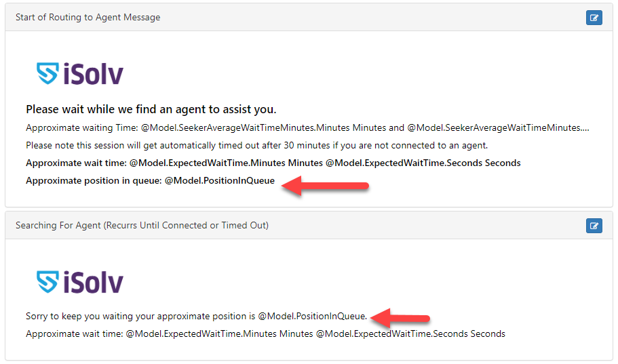Viewport: 618px width, 364px height.
Task: Click the 'Approximate waiting Time' line
Action: pyautogui.click(x=307, y=127)
